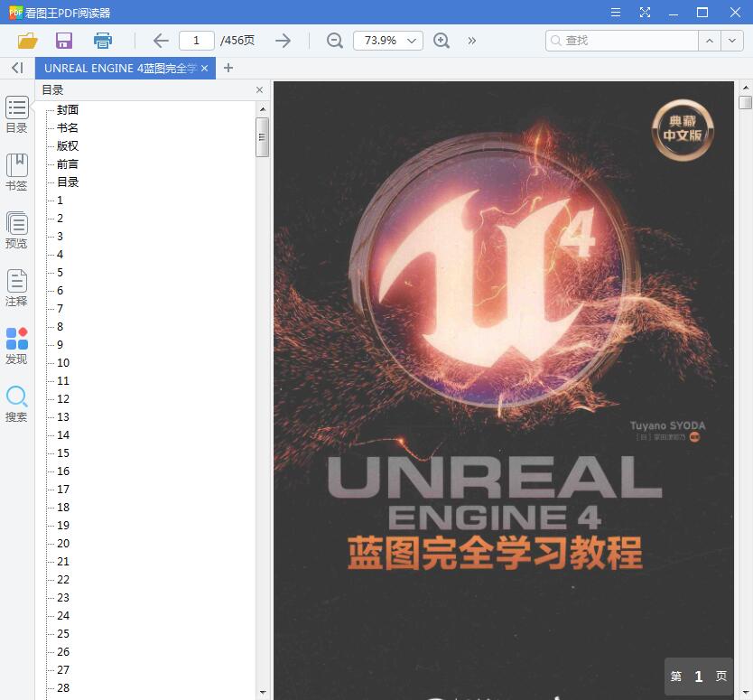The image size is (753, 700).
Task: Zoom out with the minus magnifier
Action: (335, 41)
